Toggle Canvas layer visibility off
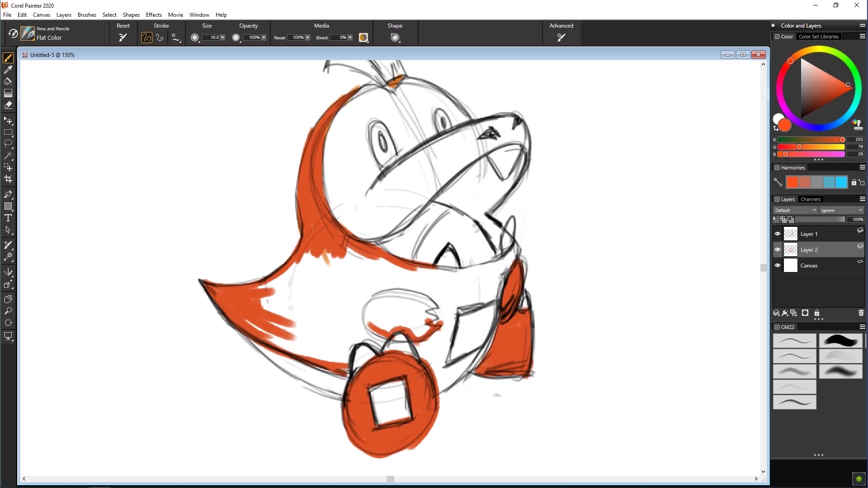868x488 pixels. (778, 265)
